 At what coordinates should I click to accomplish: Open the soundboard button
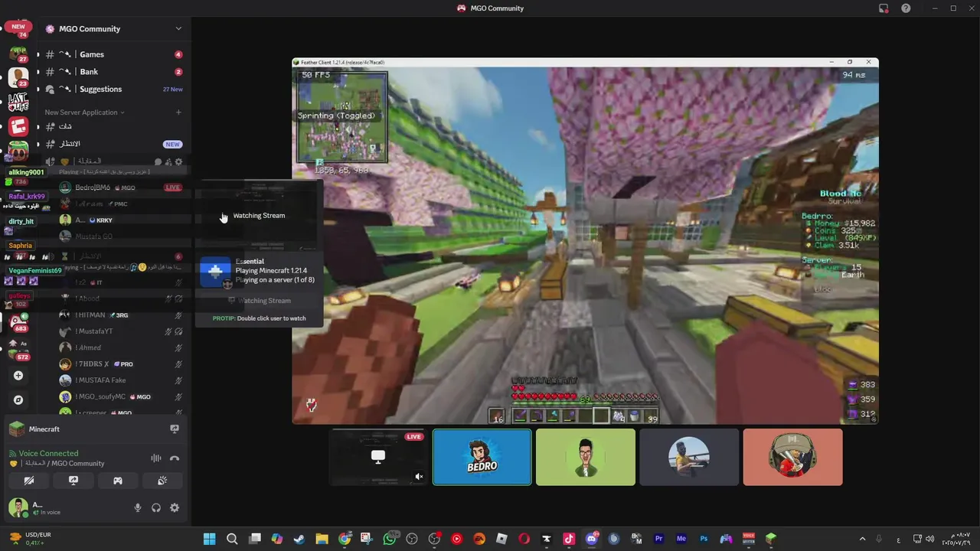(162, 481)
